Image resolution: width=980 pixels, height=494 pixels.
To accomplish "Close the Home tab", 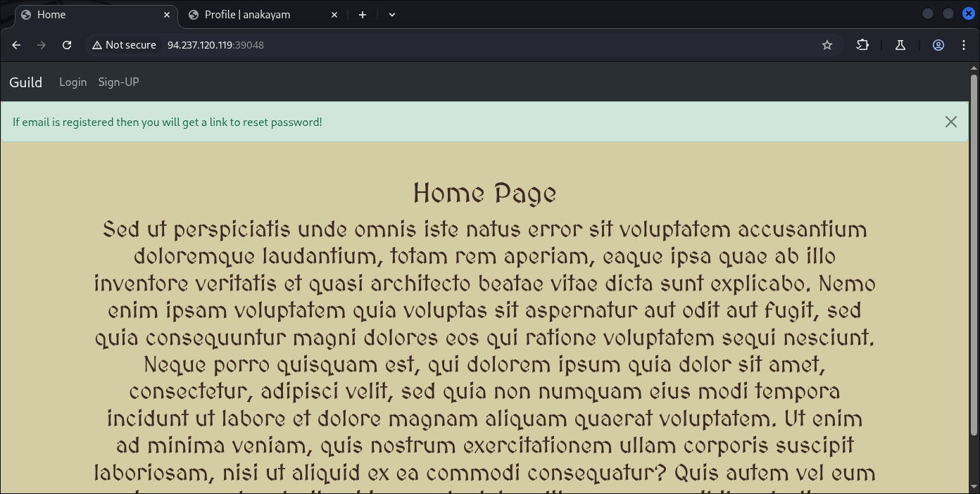I will 168,15.
